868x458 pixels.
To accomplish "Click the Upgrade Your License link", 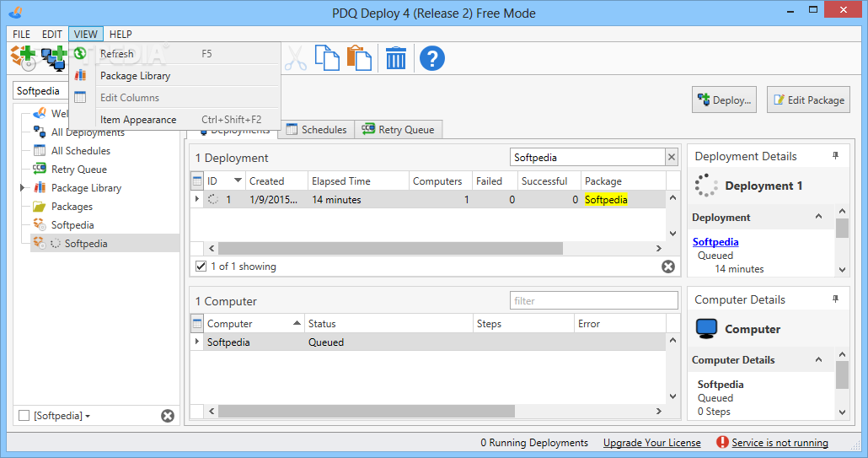I will 651,443.
